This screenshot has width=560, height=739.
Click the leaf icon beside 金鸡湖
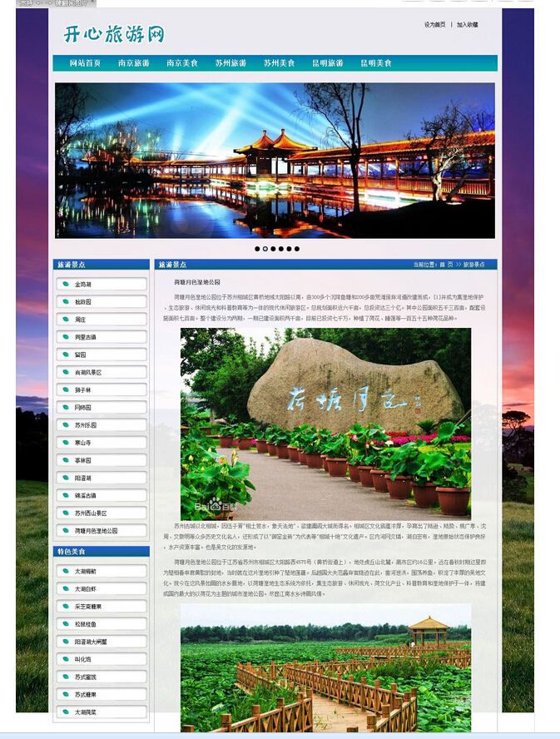coord(65,285)
